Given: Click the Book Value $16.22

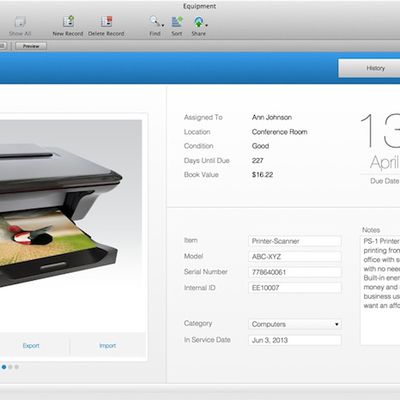Looking at the screenshot, I should tap(262, 175).
